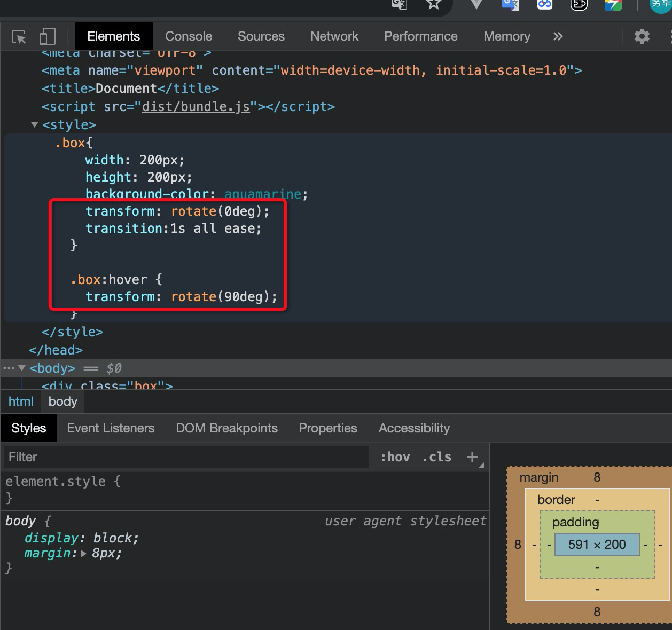Toggle the .cls class editor panel
The image size is (672, 630).
coord(437,457)
